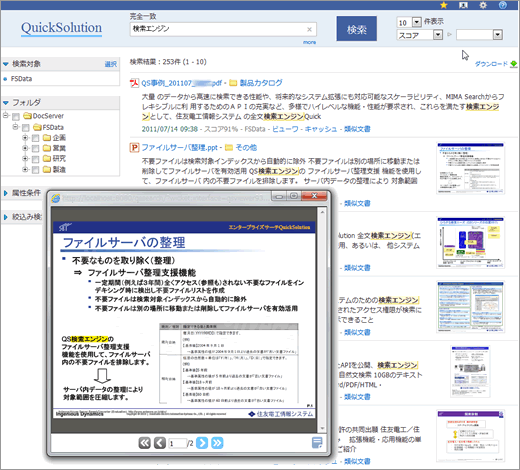520x470 pixels.
Task: Collapse the FSData tree node
Action: tap(15, 127)
